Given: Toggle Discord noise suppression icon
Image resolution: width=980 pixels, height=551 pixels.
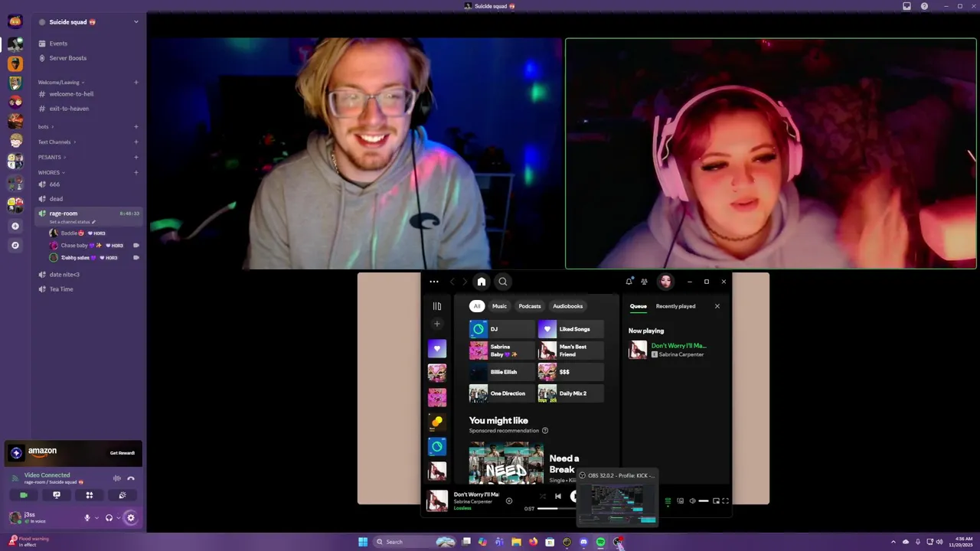Looking at the screenshot, I should pyautogui.click(x=117, y=478).
